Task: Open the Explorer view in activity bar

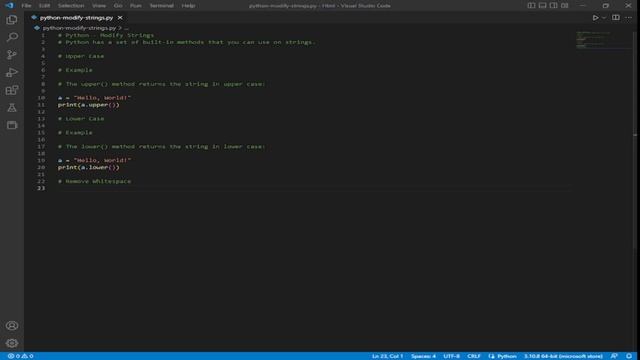Action: [x=12, y=20]
